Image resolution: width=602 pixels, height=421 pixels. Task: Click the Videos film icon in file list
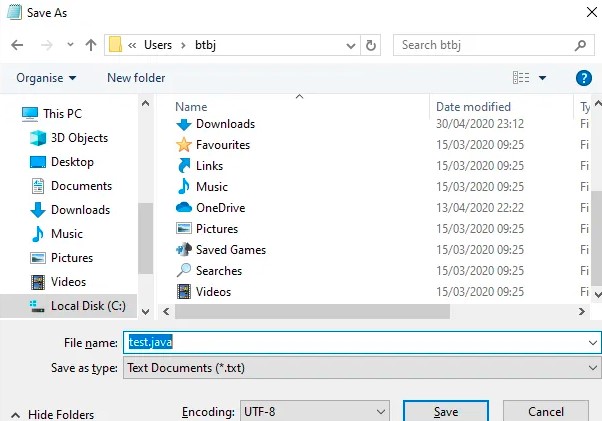(184, 292)
